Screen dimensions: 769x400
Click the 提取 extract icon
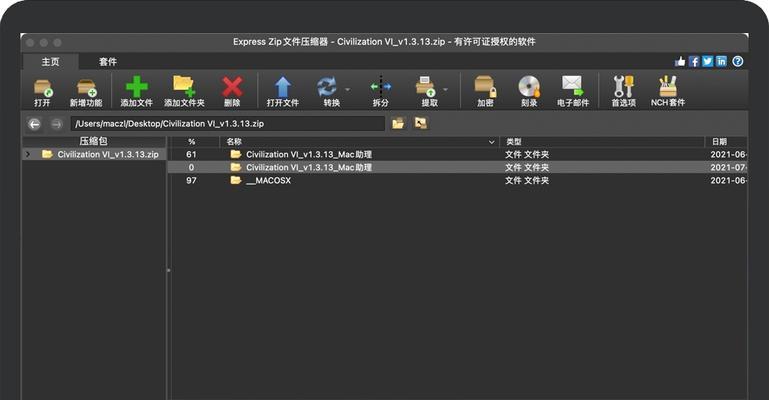pos(425,87)
